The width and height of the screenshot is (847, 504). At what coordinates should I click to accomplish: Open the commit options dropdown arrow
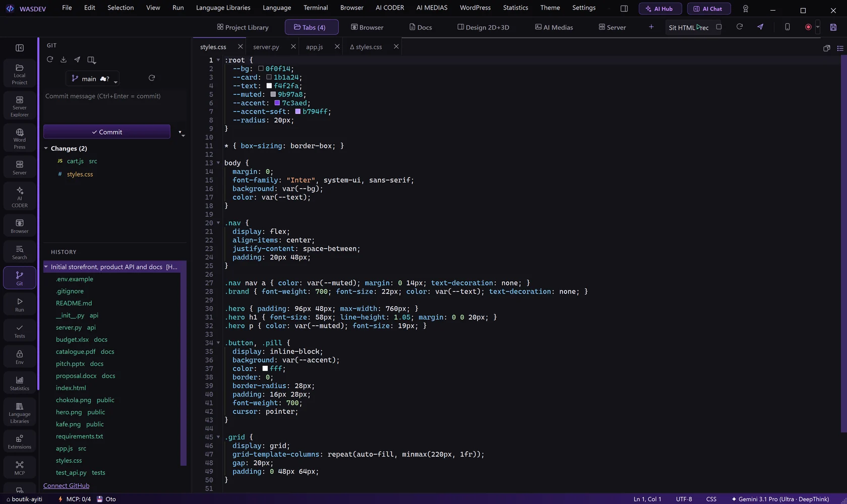(x=181, y=133)
